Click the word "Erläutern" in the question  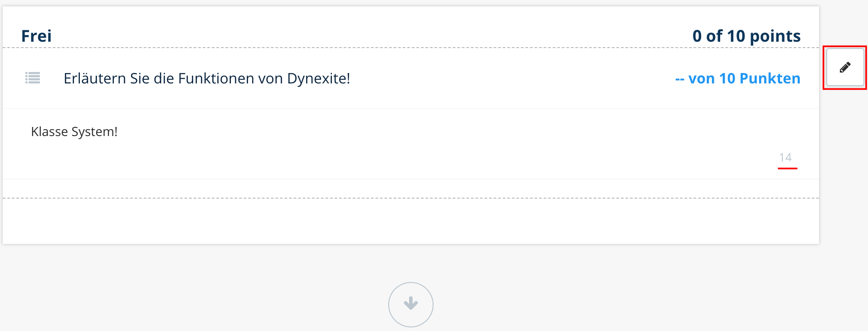coord(94,78)
